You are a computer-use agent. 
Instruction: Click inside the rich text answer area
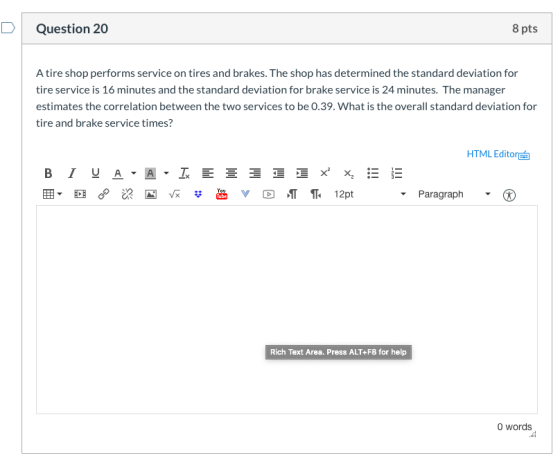point(287,309)
